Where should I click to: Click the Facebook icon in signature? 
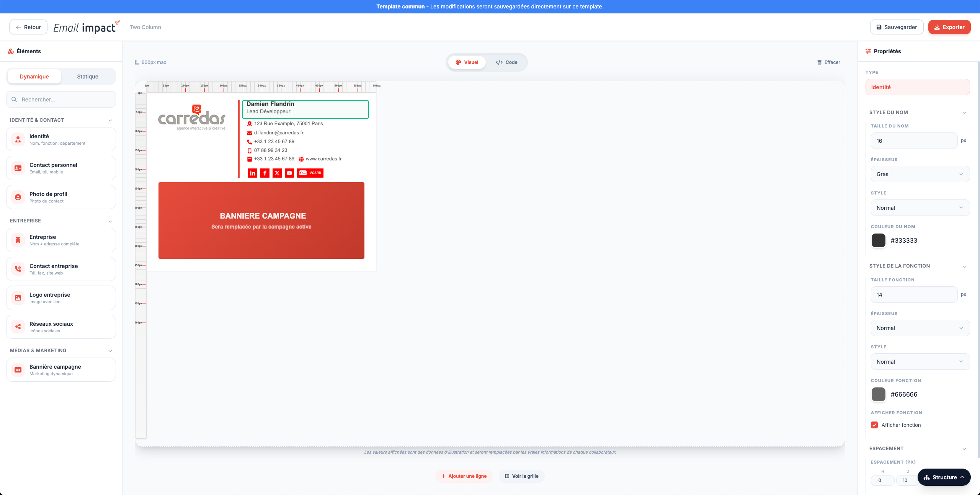(x=265, y=173)
